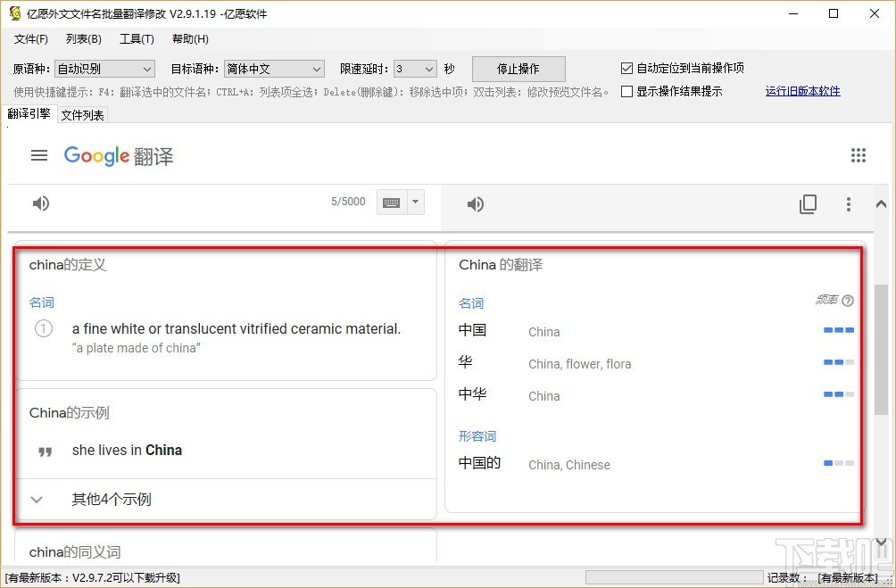This screenshot has height=588, width=896.
Task: Open the 限速延时 delay dropdown
Action: pos(416,69)
